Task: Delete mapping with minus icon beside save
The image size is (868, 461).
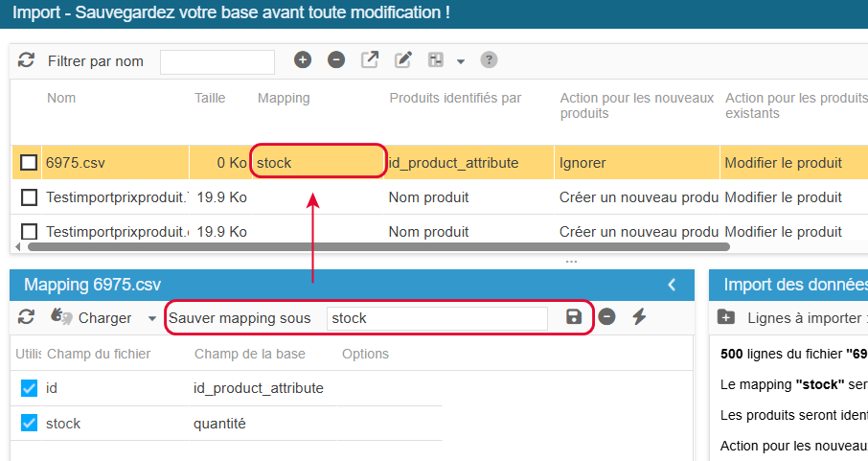Action: [x=606, y=317]
